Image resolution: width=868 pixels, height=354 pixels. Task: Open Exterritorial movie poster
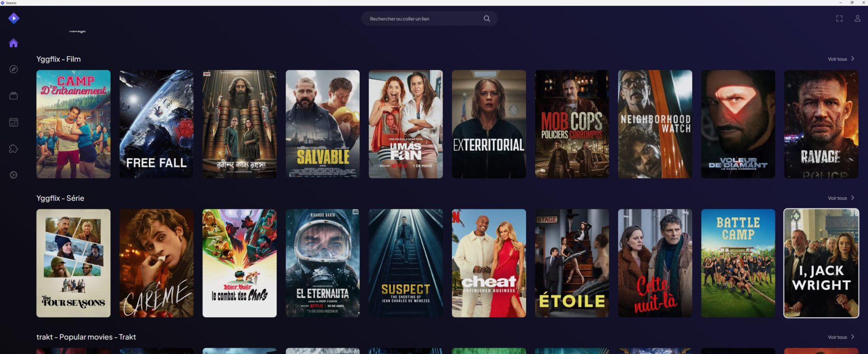(489, 124)
